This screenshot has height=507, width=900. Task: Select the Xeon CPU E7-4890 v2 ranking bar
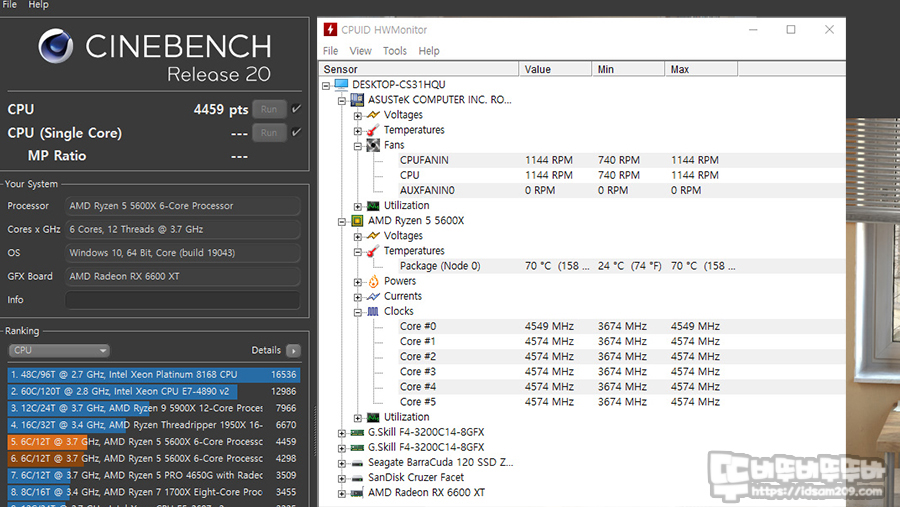coord(154,392)
